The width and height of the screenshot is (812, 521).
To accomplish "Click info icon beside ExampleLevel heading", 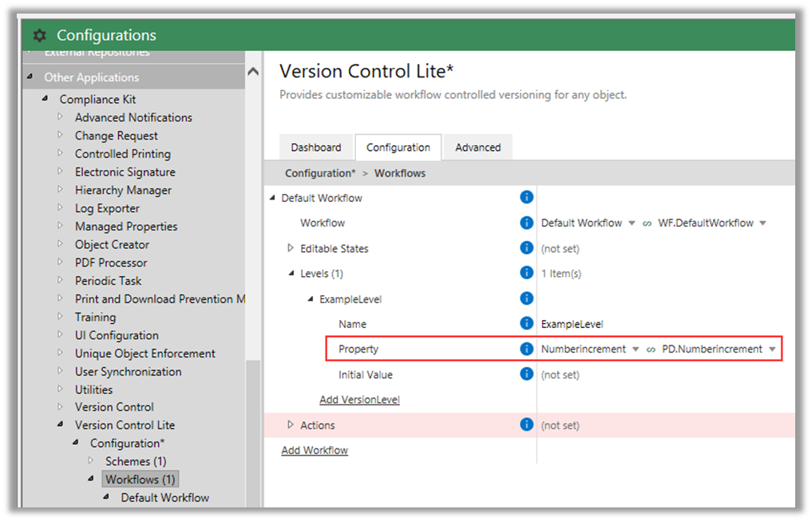I will click(x=526, y=298).
